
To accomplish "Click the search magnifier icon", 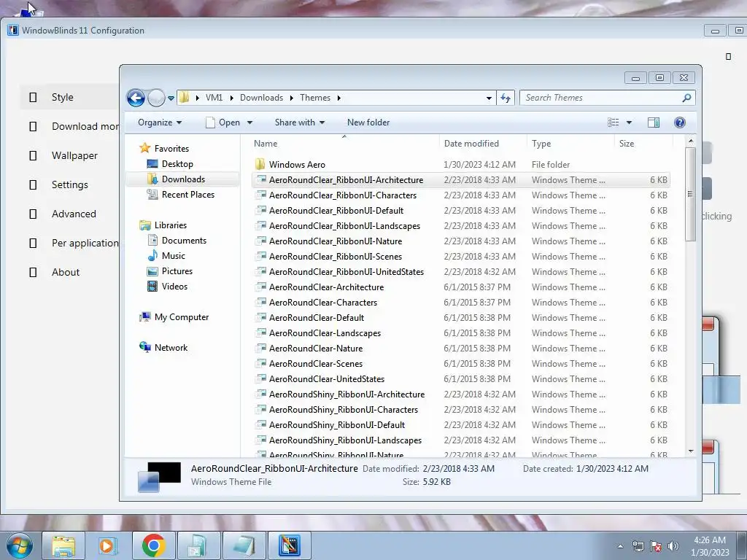I will [x=686, y=98].
